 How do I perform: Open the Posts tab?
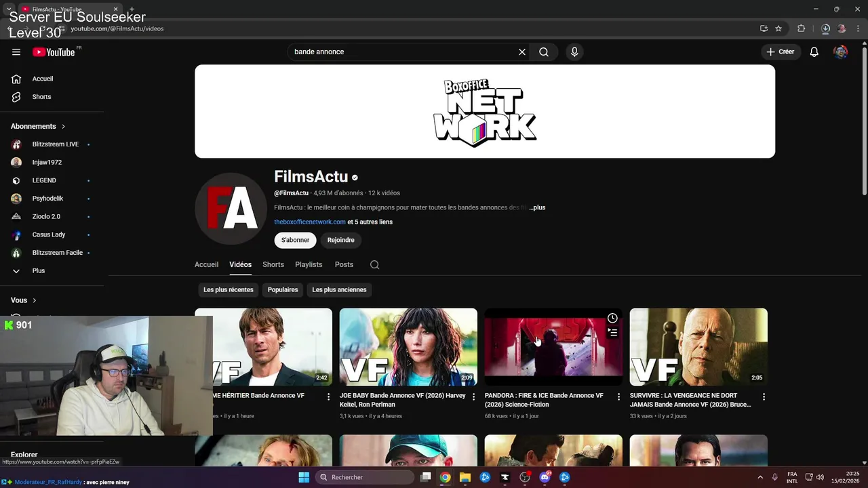344,265
